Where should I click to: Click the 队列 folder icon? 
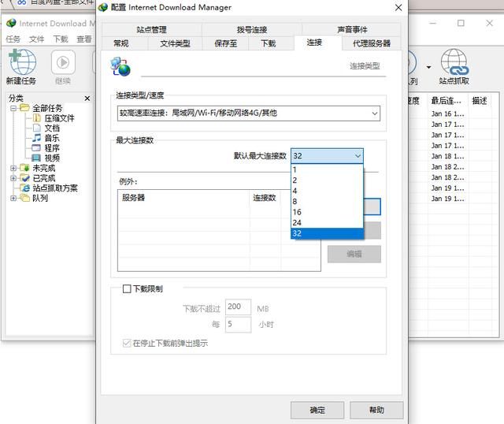click(x=24, y=198)
